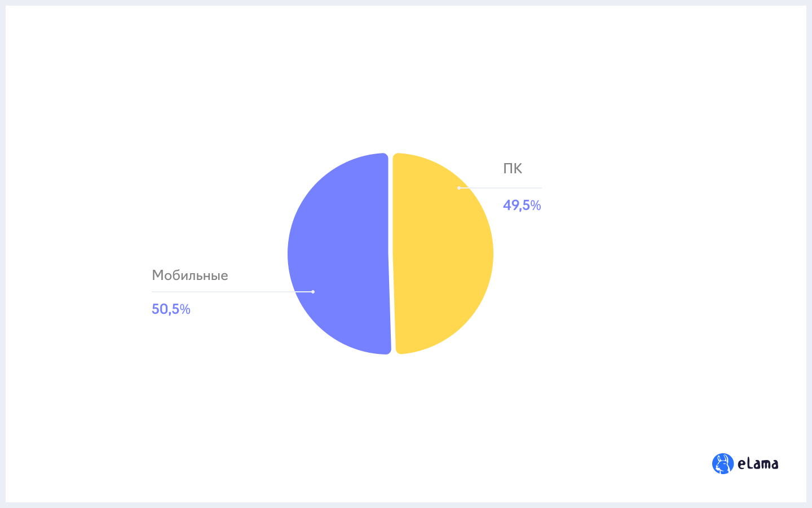Click the leftmost curve of the blue slice

[290, 254]
